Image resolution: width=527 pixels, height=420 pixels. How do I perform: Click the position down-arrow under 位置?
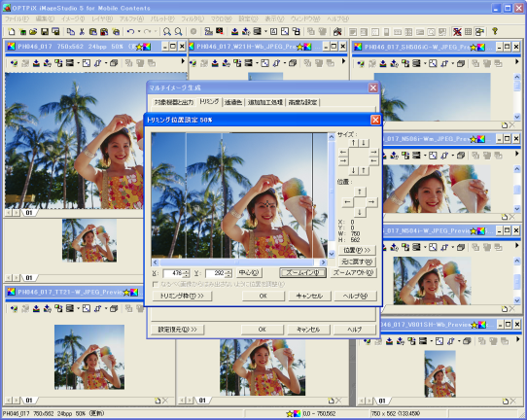coord(360,212)
